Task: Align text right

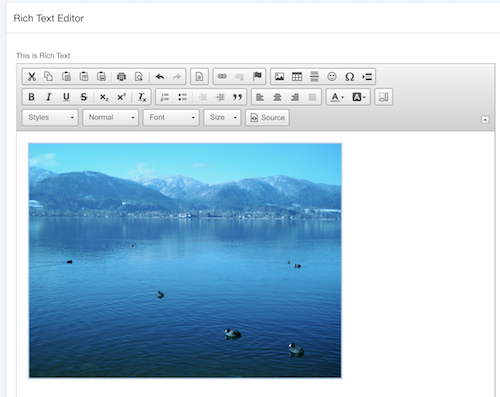Action: (x=295, y=97)
